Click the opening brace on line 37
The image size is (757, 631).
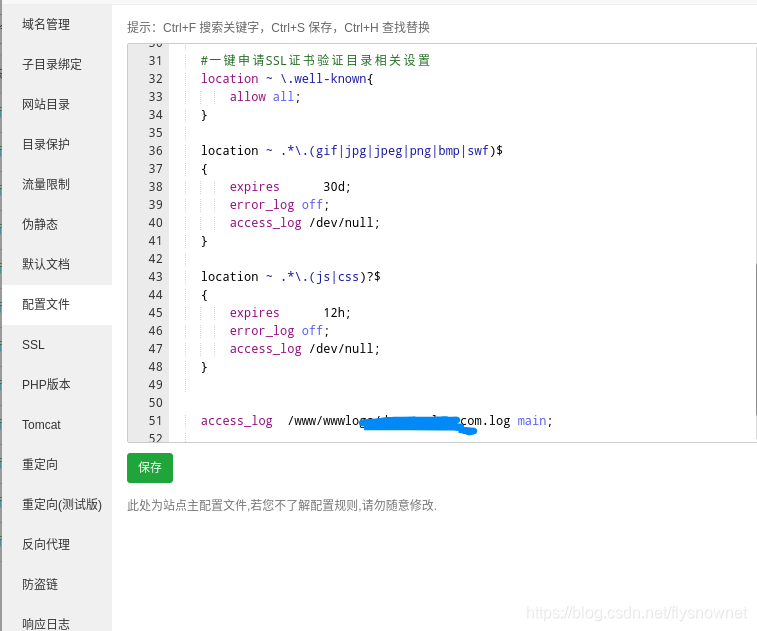204,169
